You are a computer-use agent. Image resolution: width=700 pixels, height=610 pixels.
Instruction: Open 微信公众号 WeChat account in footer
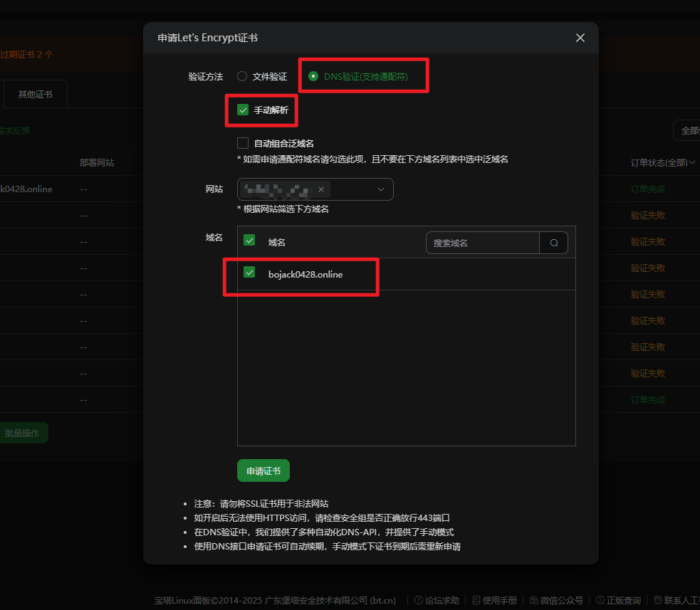click(x=555, y=600)
